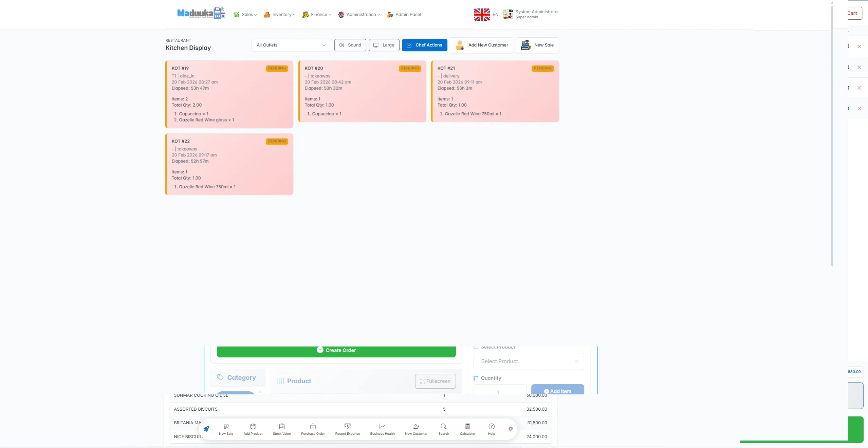The image size is (868, 448).
Task: Click Help dock icon
Action: pyautogui.click(x=492, y=429)
